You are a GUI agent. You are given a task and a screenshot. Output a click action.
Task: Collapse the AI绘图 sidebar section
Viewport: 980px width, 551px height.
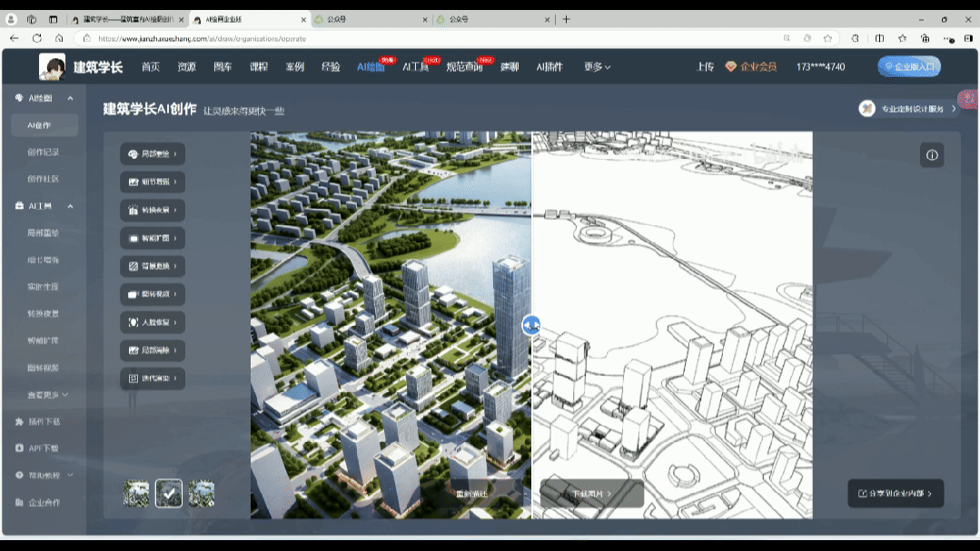[70, 98]
